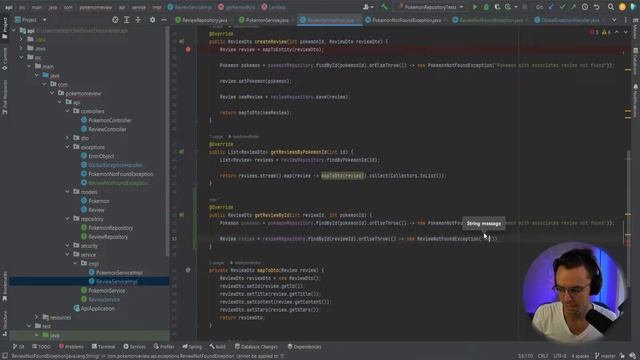Open the Git tool window
Image resolution: width=640 pixels, height=360 pixels.
[x=18, y=347]
